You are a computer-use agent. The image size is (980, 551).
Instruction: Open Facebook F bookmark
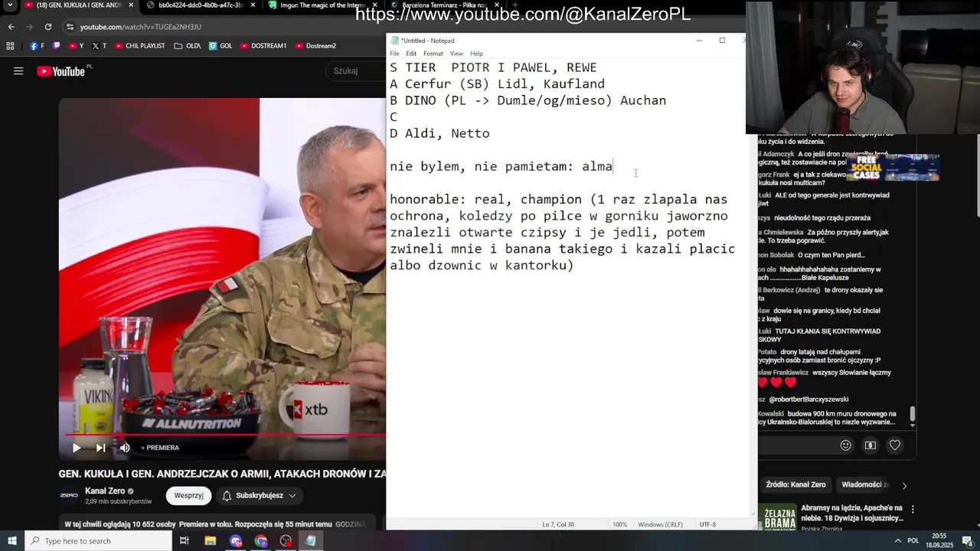37,46
